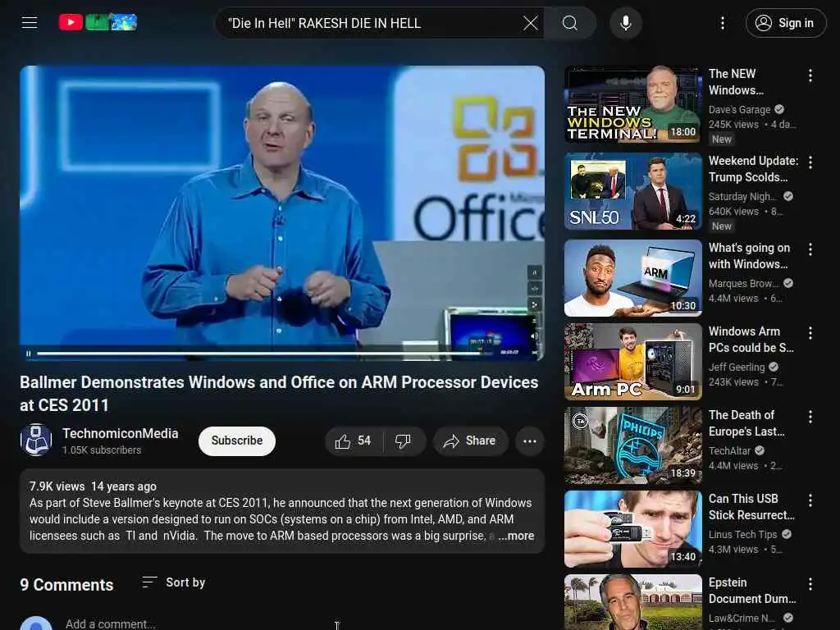This screenshot has width=840, height=630.
Task: Open Marques Brownlee ARM video thumbnail
Action: pyautogui.click(x=632, y=278)
